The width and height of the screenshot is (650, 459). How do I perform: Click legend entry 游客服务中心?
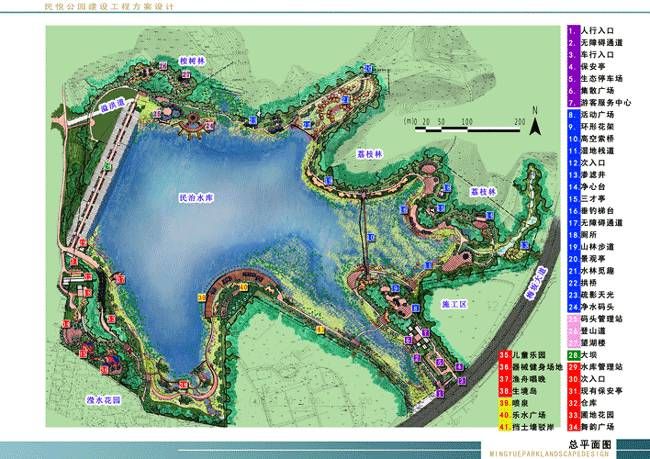599,102
